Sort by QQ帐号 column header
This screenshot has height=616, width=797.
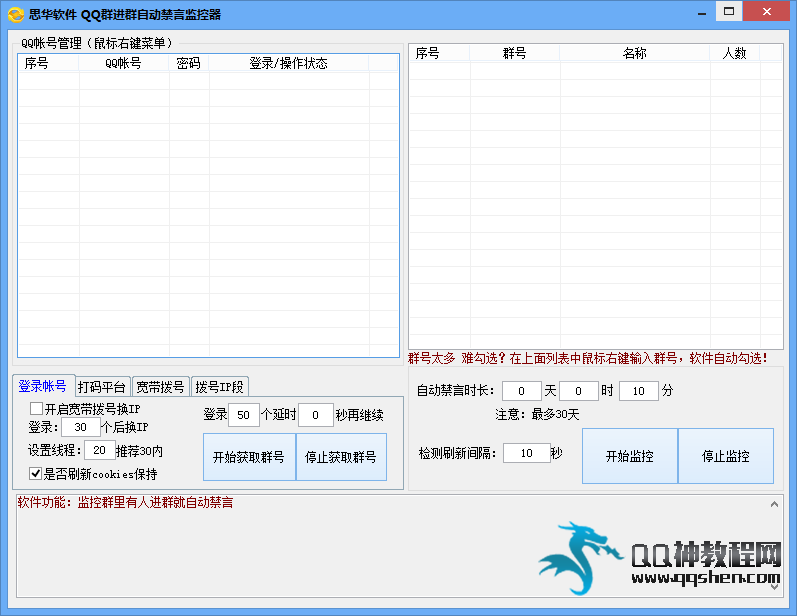tap(124, 63)
